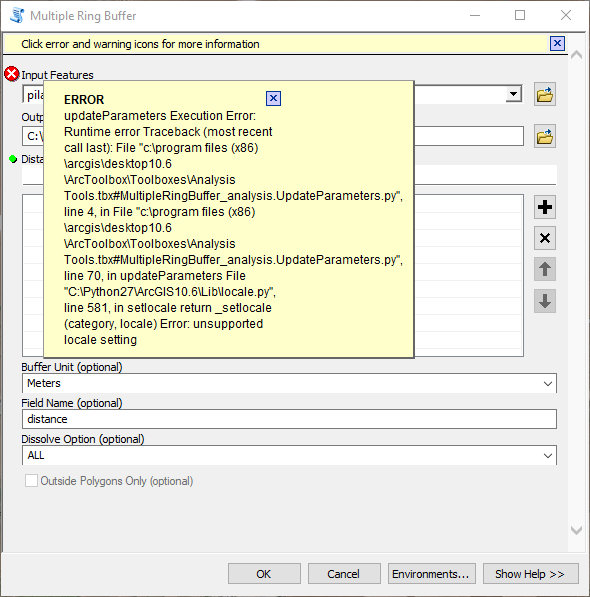Click 'locale setting' text in error
The image size is (590, 597).
tap(100, 340)
